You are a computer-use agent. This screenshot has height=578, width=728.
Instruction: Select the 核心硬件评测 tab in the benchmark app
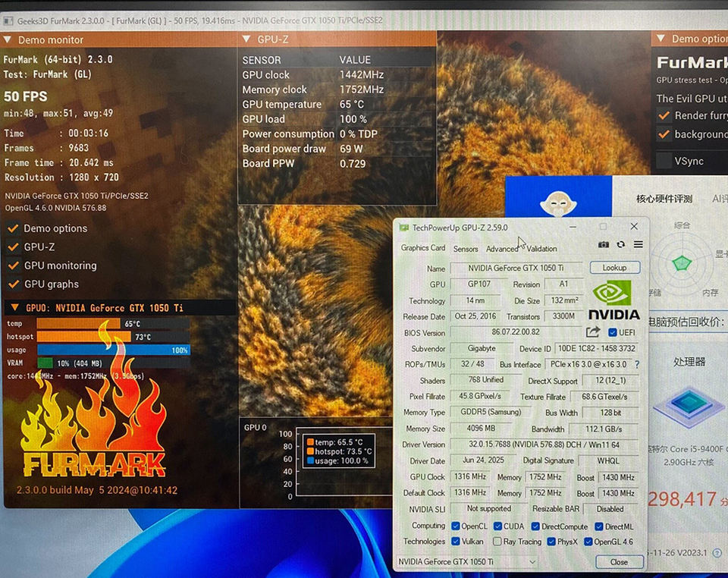(x=664, y=199)
